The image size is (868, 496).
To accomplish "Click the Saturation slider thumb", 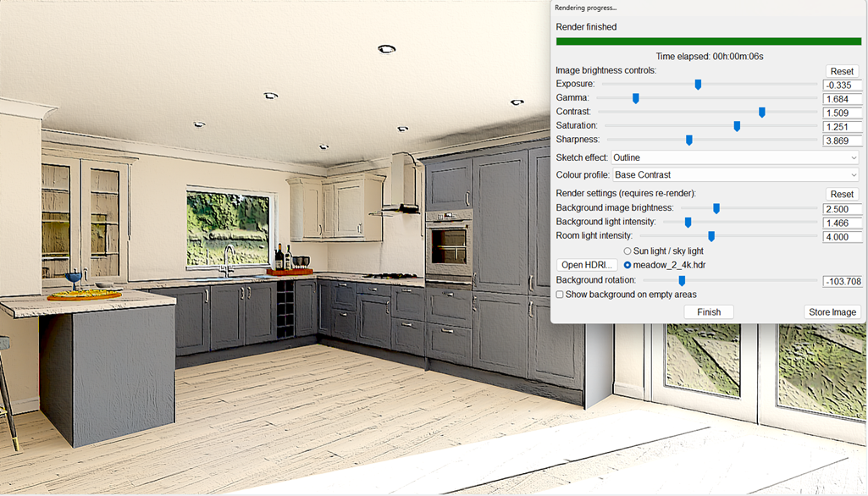I will tap(737, 126).
